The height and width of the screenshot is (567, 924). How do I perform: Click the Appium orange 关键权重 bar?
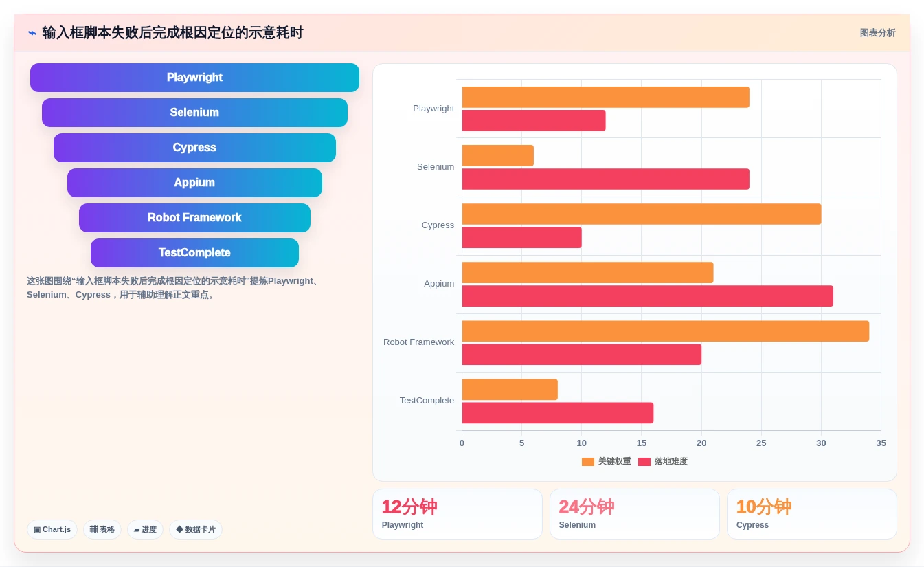pos(587,272)
